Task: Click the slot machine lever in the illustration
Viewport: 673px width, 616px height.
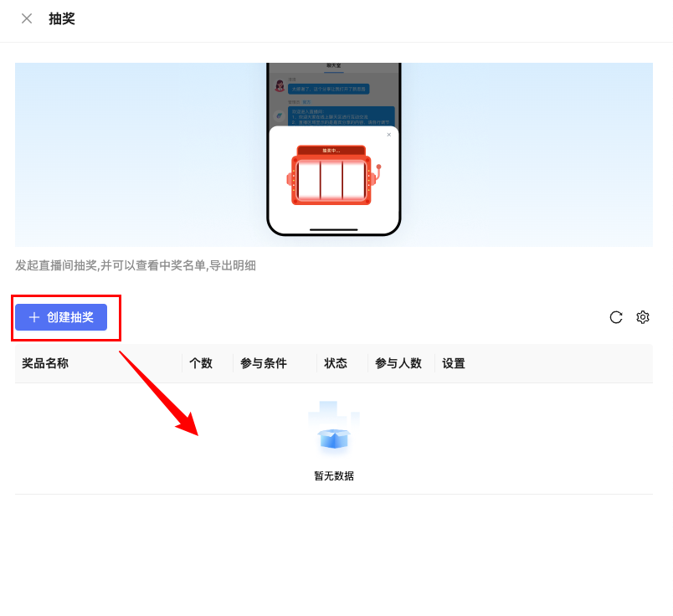Action: click(x=378, y=172)
